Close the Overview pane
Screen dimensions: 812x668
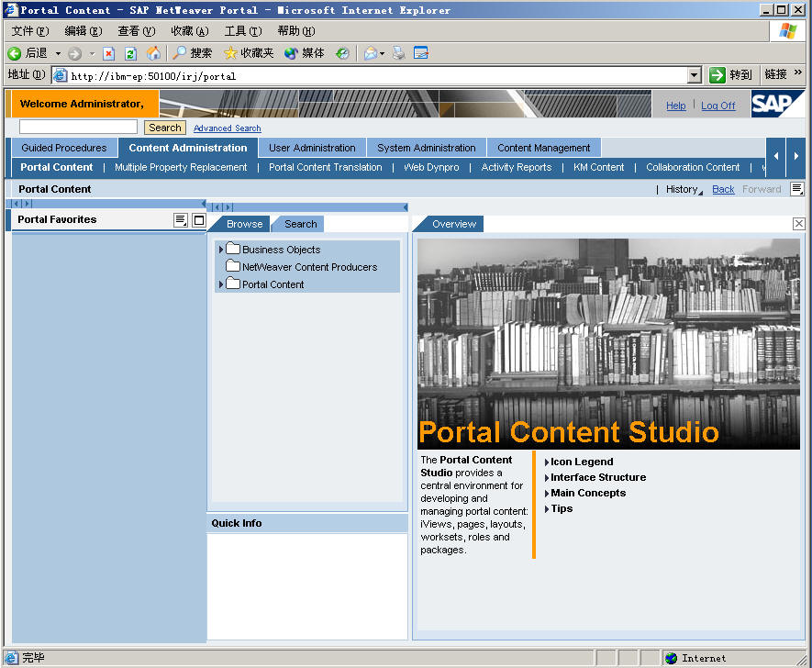pyautogui.click(x=798, y=224)
